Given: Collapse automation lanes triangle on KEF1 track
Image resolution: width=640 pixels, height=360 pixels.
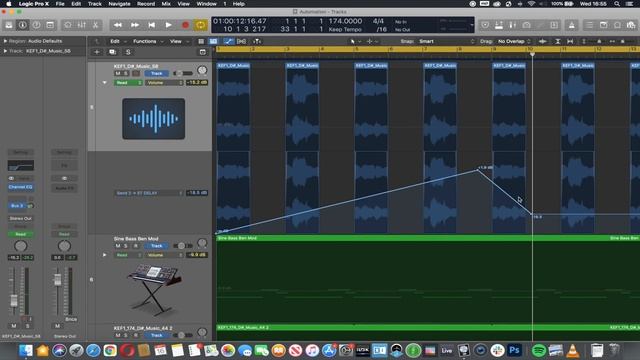Looking at the screenshot, I should pyautogui.click(x=104, y=82).
